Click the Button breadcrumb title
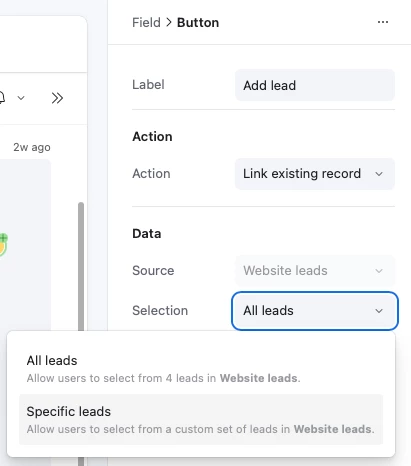411x466 pixels. (198, 22)
